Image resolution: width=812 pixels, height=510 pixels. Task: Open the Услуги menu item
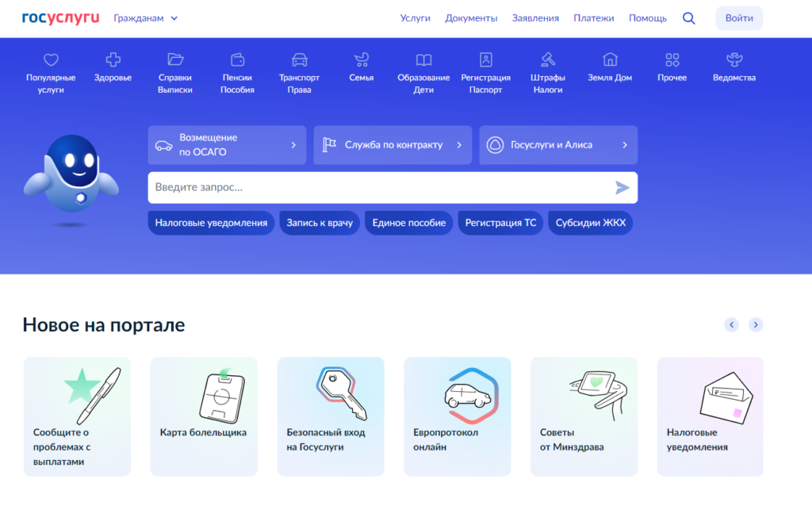pos(415,18)
